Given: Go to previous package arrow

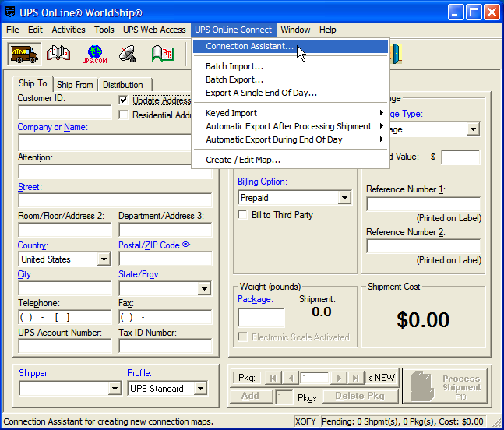Looking at the screenshot, I should [290, 378].
